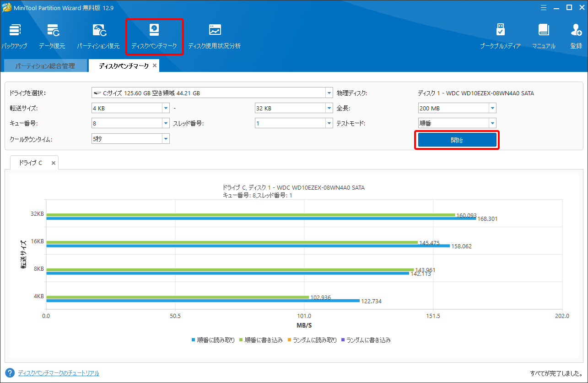Click the 158.062 value on 16KB bar
This screenshot has width=588, height=383.
coord(461,246)
